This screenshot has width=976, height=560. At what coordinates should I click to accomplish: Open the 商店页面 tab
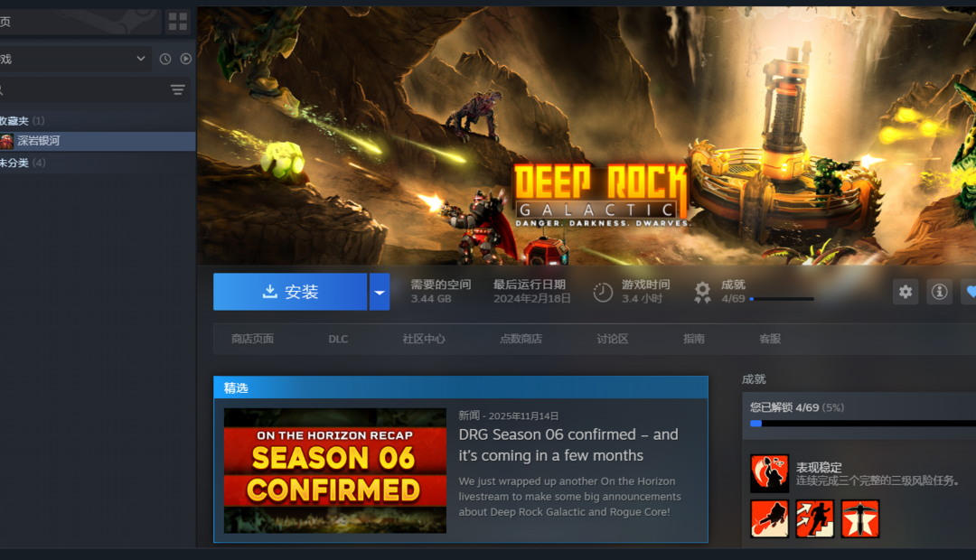coord(252,339)
